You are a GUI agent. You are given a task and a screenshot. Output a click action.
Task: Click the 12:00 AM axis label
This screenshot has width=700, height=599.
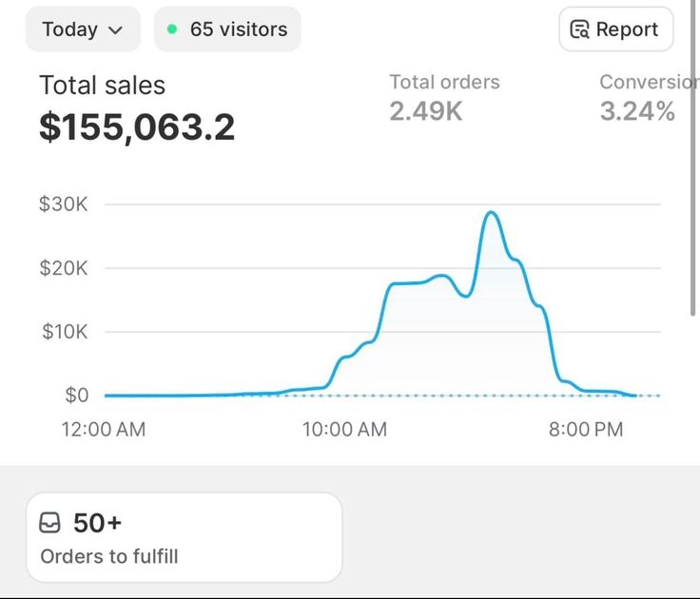coord(104,430)
